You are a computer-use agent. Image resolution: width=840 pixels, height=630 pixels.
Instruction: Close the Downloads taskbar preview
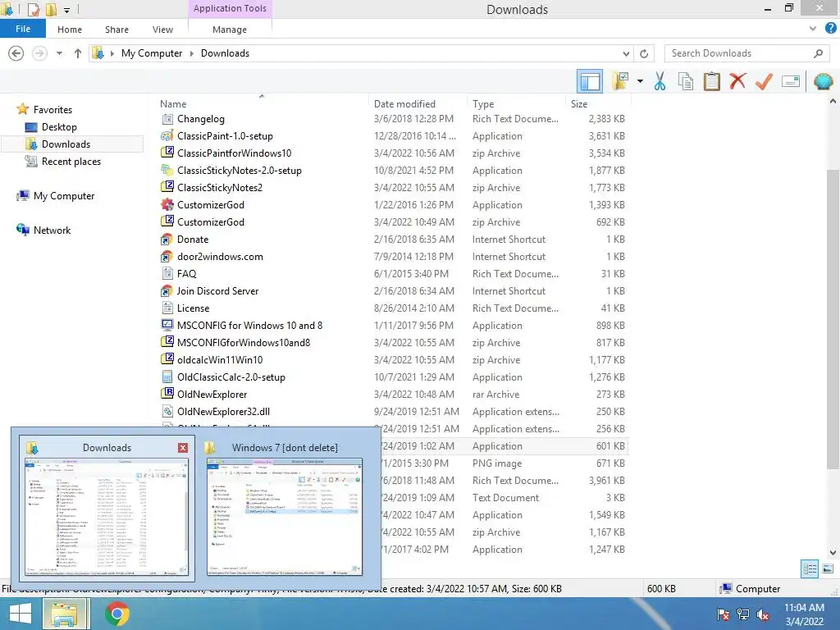click(183, 448)
